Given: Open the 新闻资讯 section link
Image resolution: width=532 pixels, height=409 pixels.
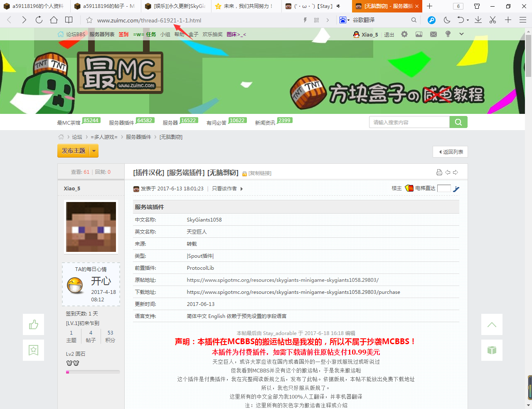Looking at the screenshot, I should [265, 123].
